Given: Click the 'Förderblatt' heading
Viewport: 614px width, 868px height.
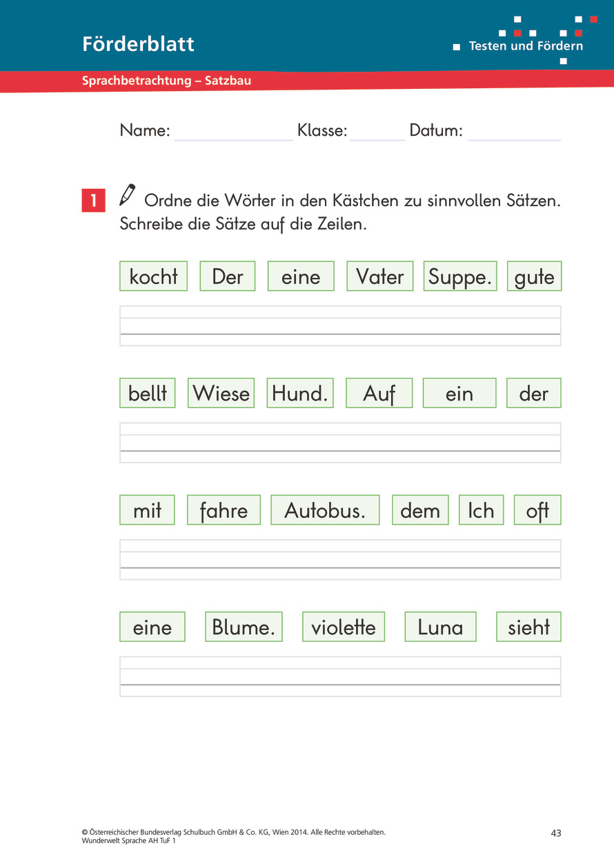Looking at the screenshot, I should click(x=138, y=44).
